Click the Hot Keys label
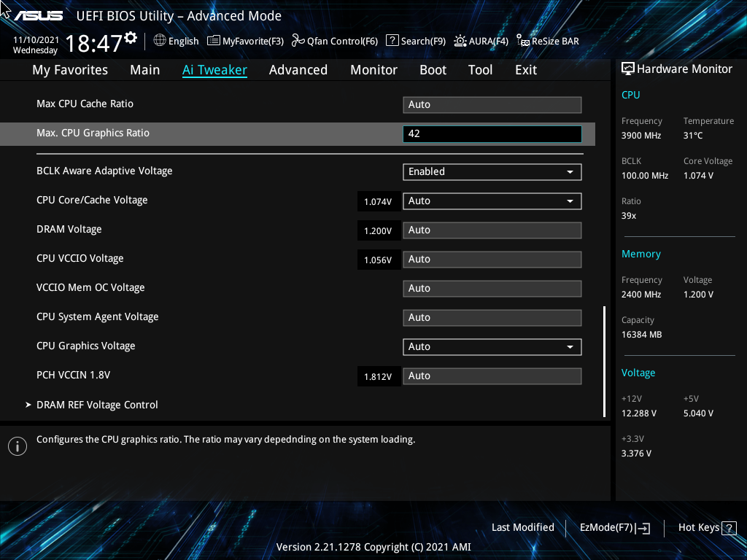747x560 pixels. (x=698, y=528)
